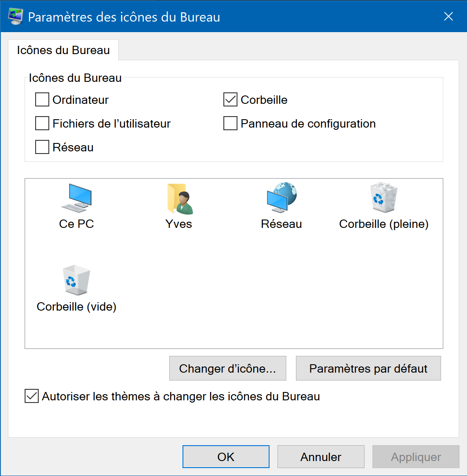The height and width of the screenshot is (476, 467).
Task: Click Paramètres par défaut button
Action: [368, 368]
